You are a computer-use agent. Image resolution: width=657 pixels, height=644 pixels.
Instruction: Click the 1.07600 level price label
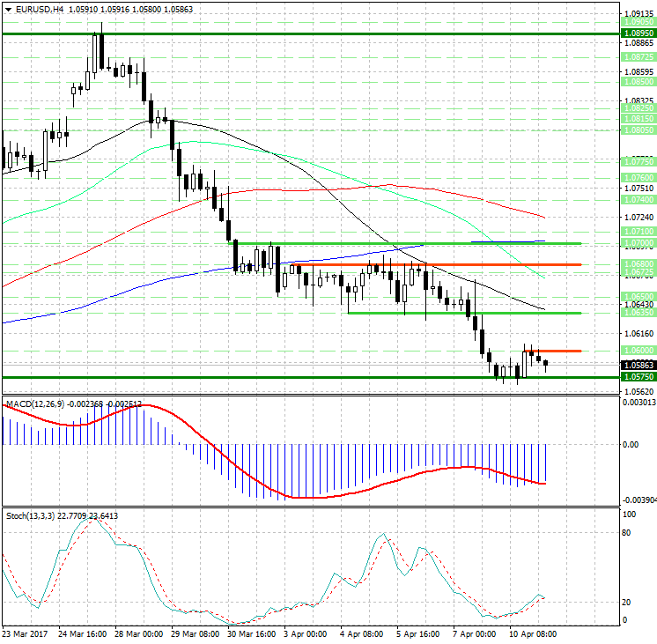(x=639, y=178)
